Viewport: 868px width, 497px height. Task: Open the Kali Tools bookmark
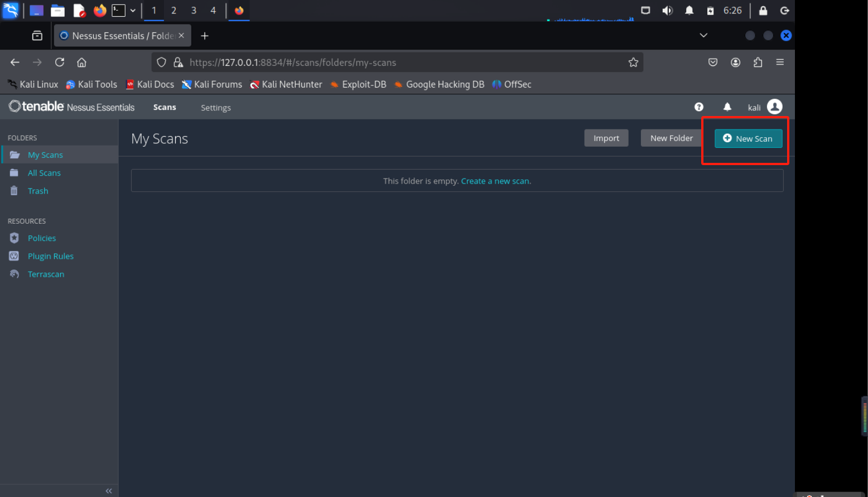tap(91, 84)
